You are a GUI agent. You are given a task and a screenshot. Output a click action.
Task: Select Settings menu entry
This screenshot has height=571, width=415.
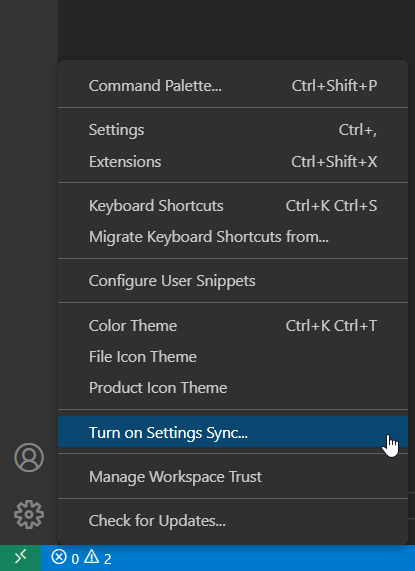pyautogui.click(x=233, y=130)
